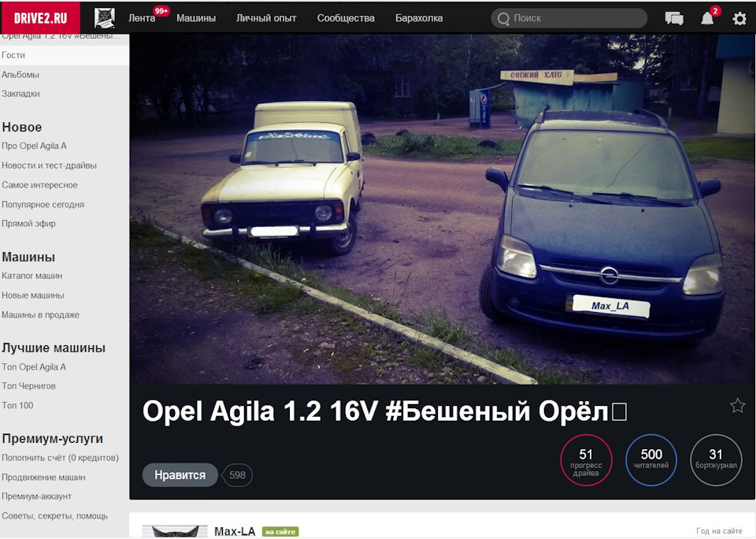Open the user avatar cat icon

pyautogui.click(x=105, y=18)
